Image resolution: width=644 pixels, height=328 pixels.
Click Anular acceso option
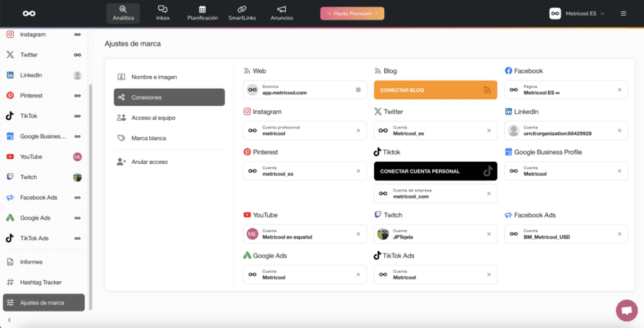[169, 162]
